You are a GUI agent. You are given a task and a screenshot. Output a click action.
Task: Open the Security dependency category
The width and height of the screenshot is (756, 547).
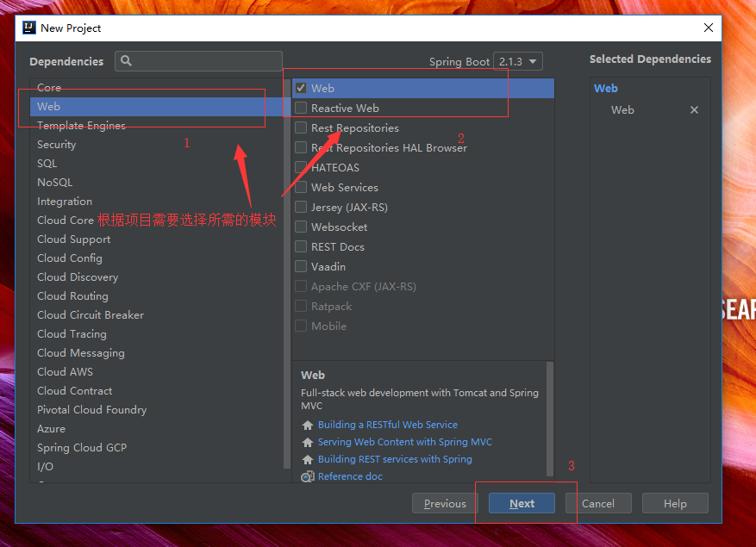(x=157, y=145)
